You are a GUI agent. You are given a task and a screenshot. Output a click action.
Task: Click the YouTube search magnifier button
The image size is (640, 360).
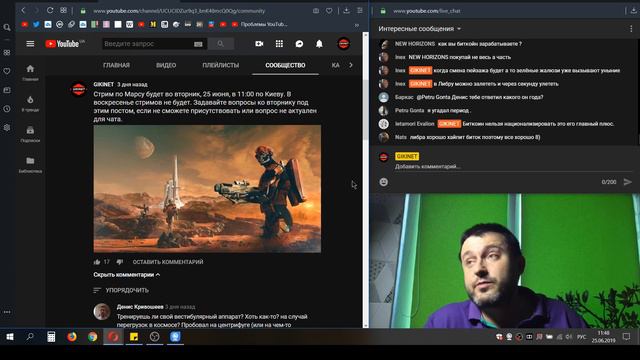point(220,44)
